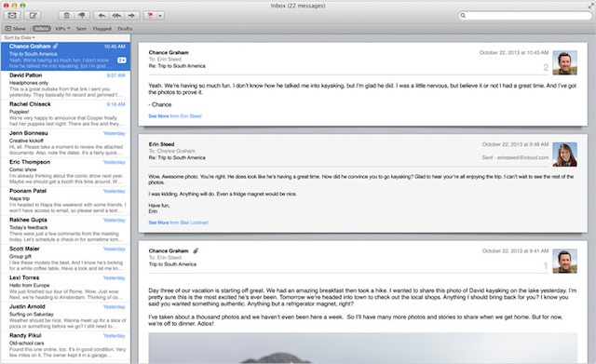This screenshot has width=596, height=364.
Task: Open the flag color dropdown arrow
Action: pyautogui.click(x=160, y=16)
